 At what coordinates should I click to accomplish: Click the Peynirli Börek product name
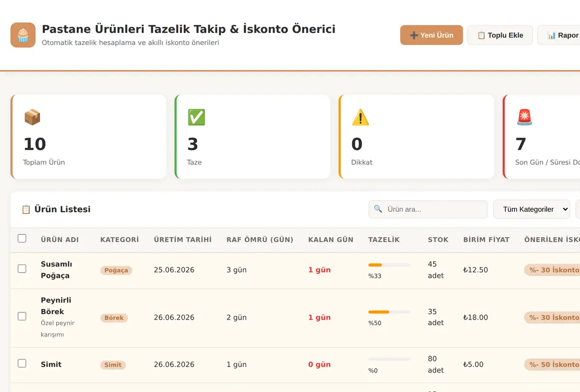click(x=56, y=306)
